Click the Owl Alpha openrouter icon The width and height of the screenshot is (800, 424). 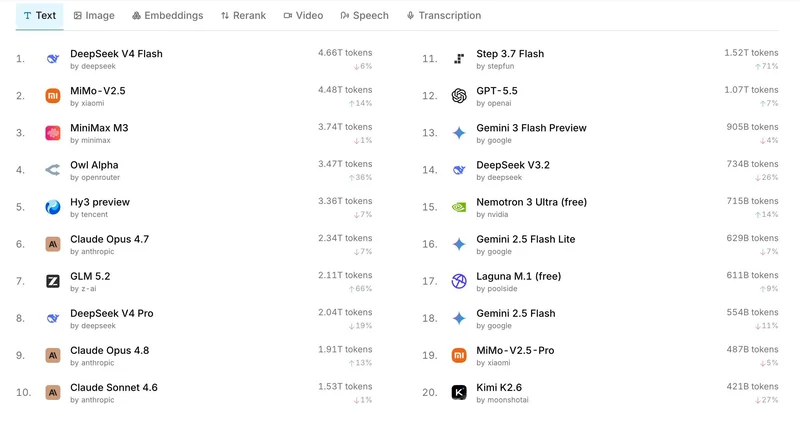tap(53, 170)
